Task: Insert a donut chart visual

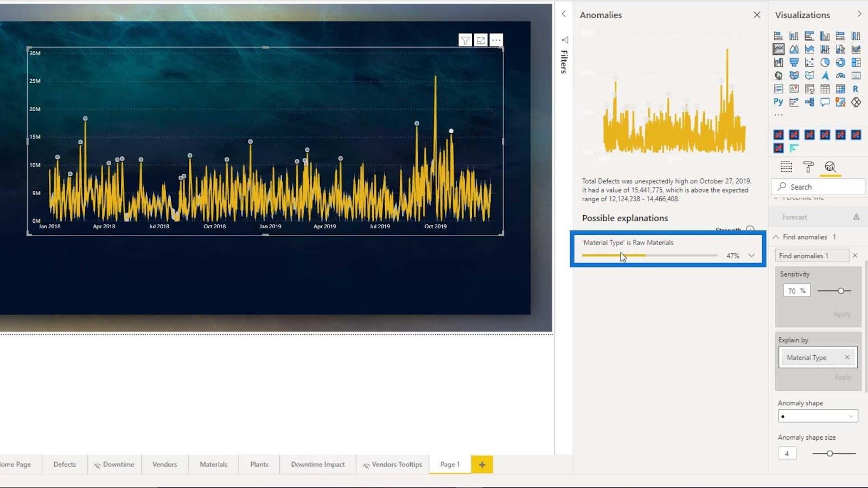Action: click(x=840, y=62)
